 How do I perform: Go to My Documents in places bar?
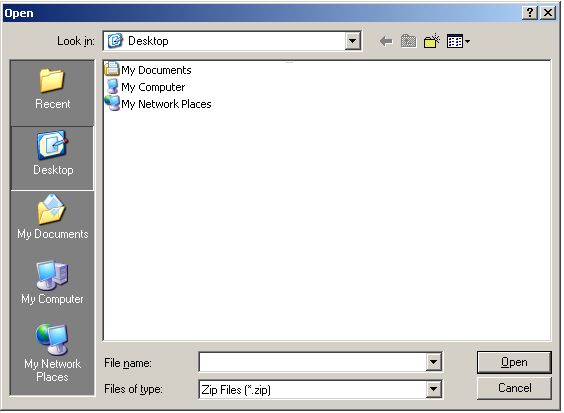pyautogui.click(x=53, y=218)
